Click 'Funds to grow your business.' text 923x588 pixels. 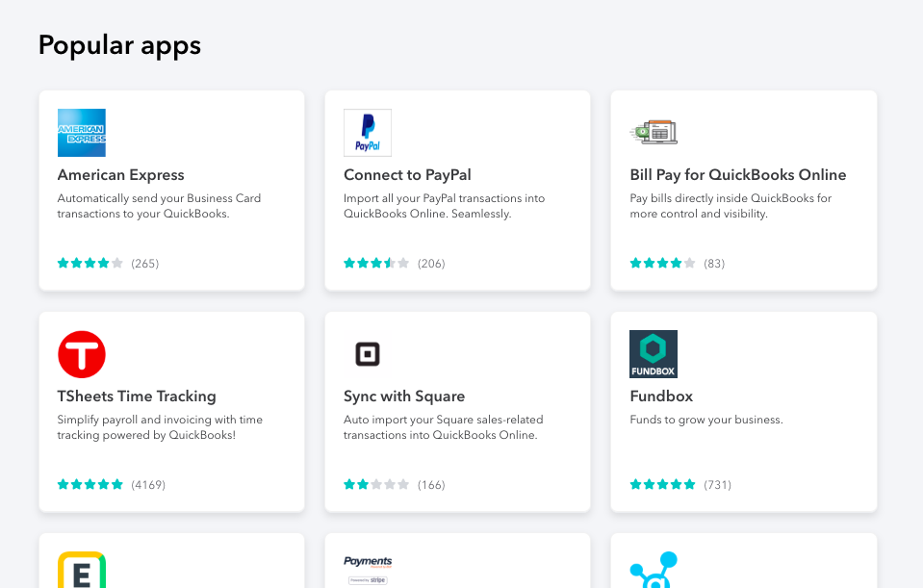706,420
